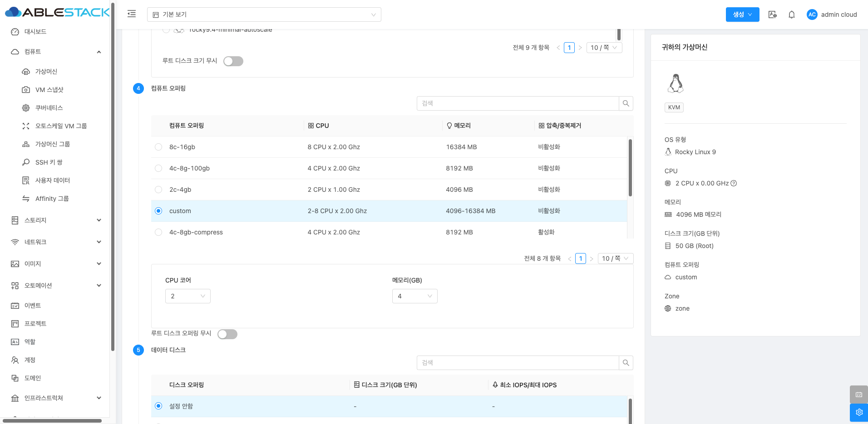Click the search icon in data disk section
The height and width of the screenshot is (424, 868).
click(626, 363)
